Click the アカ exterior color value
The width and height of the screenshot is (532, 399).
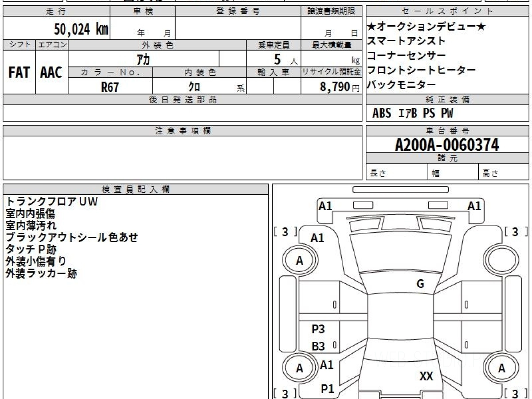tap(143, 59)
